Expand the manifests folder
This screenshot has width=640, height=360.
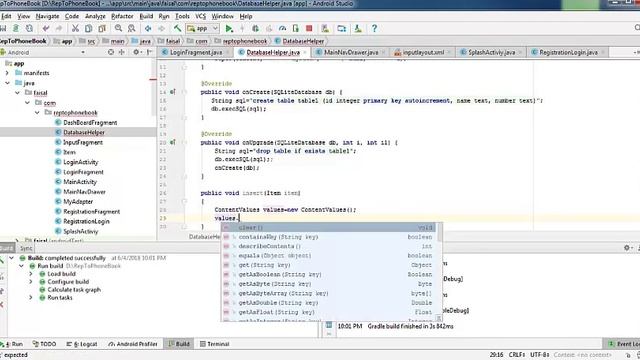pos(7,73)
